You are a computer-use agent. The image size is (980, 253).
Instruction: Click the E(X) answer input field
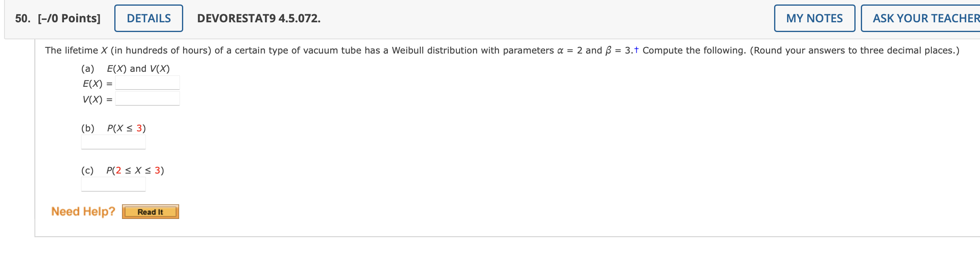pyautogui.click(x=147, y=82)
